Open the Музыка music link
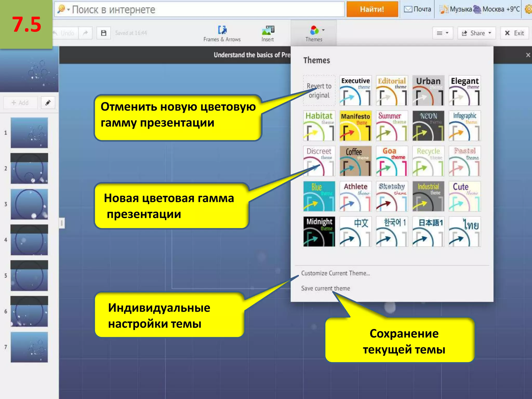The image size is (532, 399). 456,9
